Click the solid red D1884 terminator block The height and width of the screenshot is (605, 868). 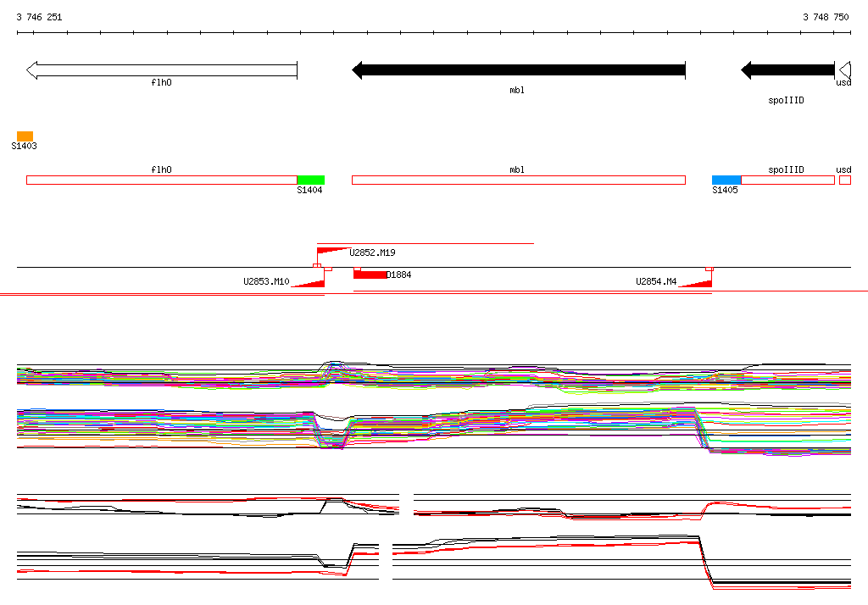370,275
